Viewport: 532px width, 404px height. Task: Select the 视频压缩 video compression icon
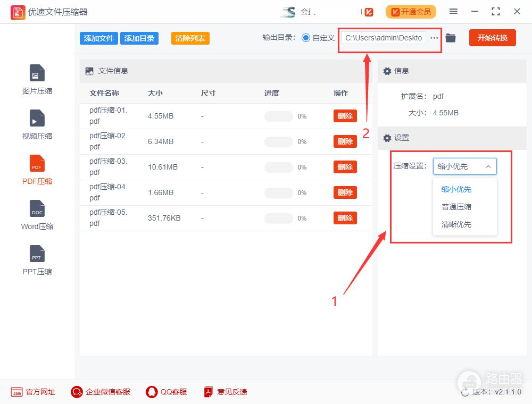pos(37,119)
